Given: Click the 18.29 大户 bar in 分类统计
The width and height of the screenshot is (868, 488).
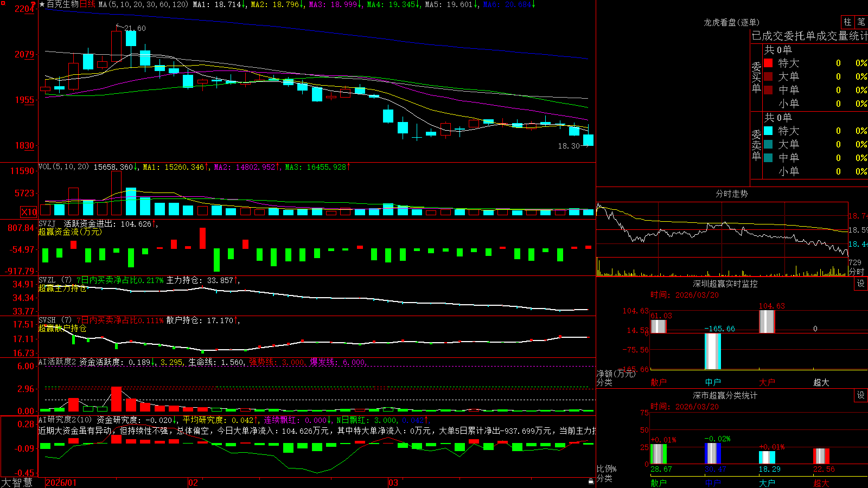Looking at the screenshot, I should coord(767,458).
